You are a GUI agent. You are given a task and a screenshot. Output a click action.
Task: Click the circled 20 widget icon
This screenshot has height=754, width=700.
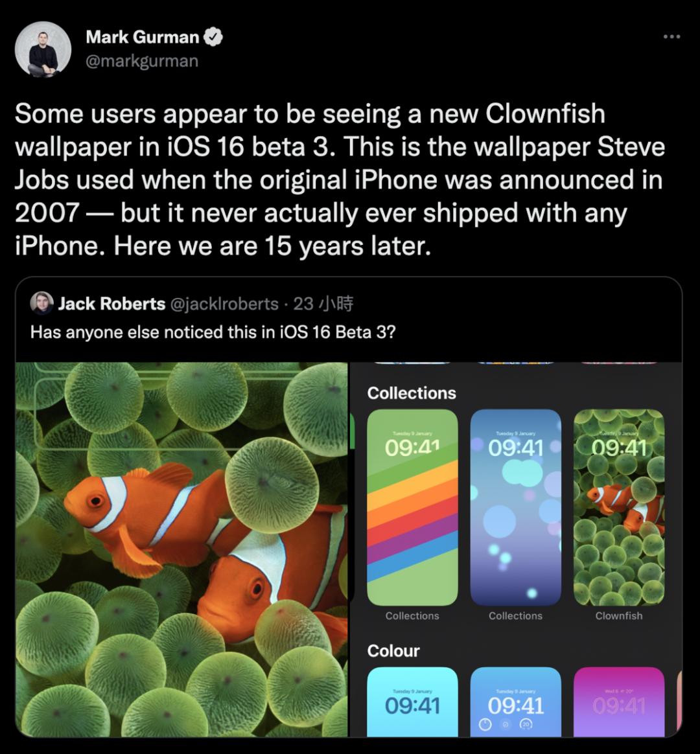tap(526, 724)
